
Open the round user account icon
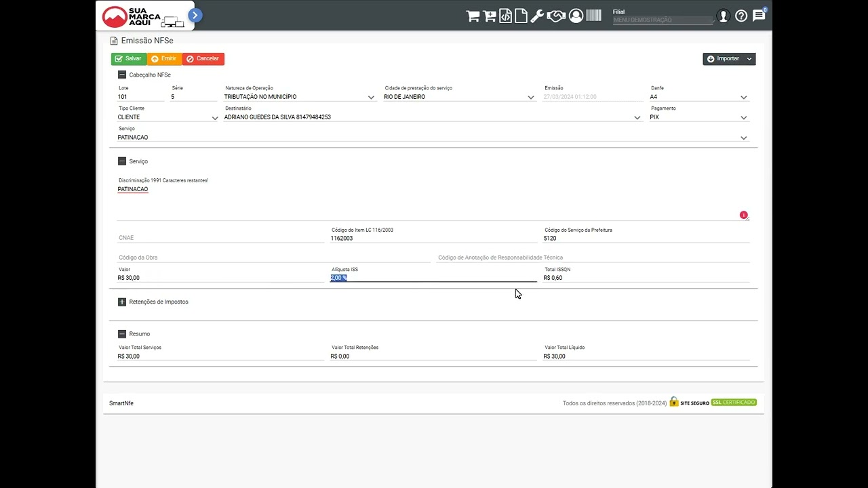(576, 16)
